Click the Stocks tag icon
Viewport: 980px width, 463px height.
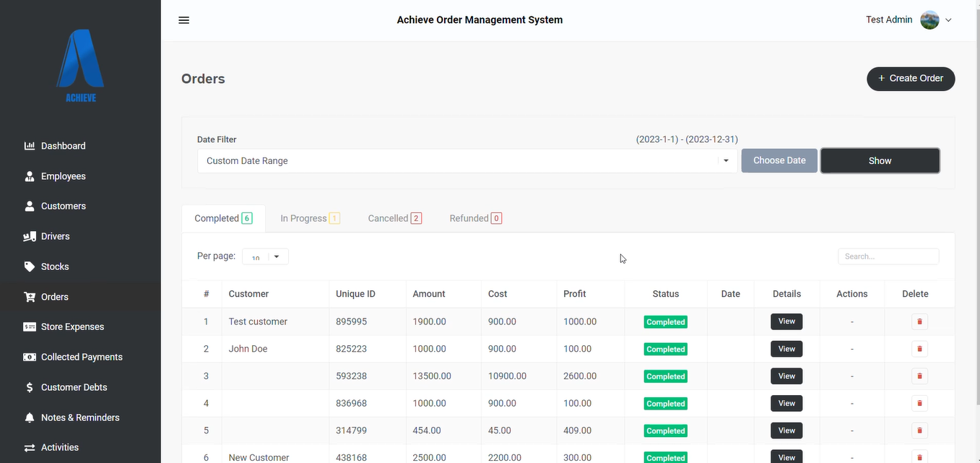point(30,267)
